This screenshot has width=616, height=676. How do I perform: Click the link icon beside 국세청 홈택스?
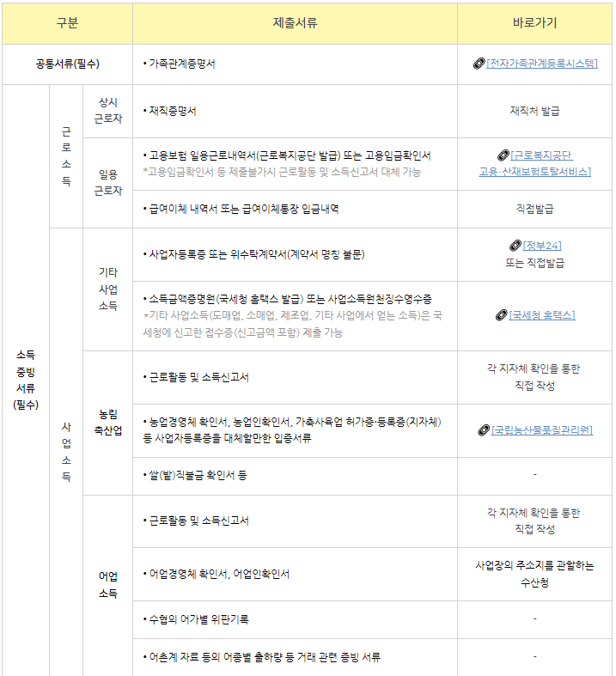502,315
